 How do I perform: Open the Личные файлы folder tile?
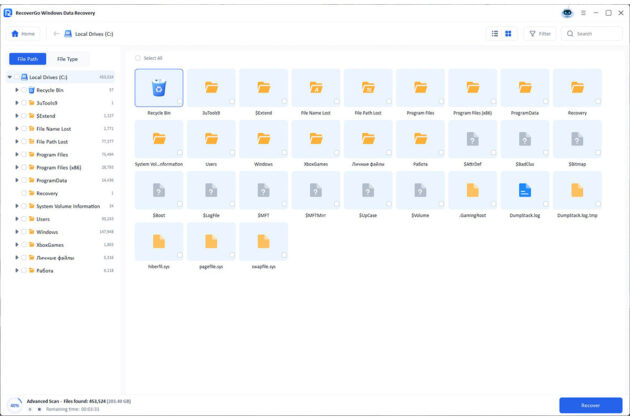(x=368, y=139)
